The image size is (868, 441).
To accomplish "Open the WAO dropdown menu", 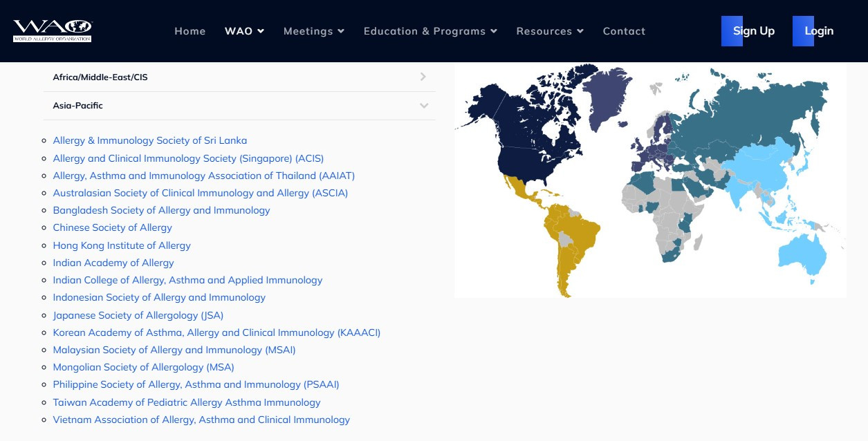I will click(244, 31).
